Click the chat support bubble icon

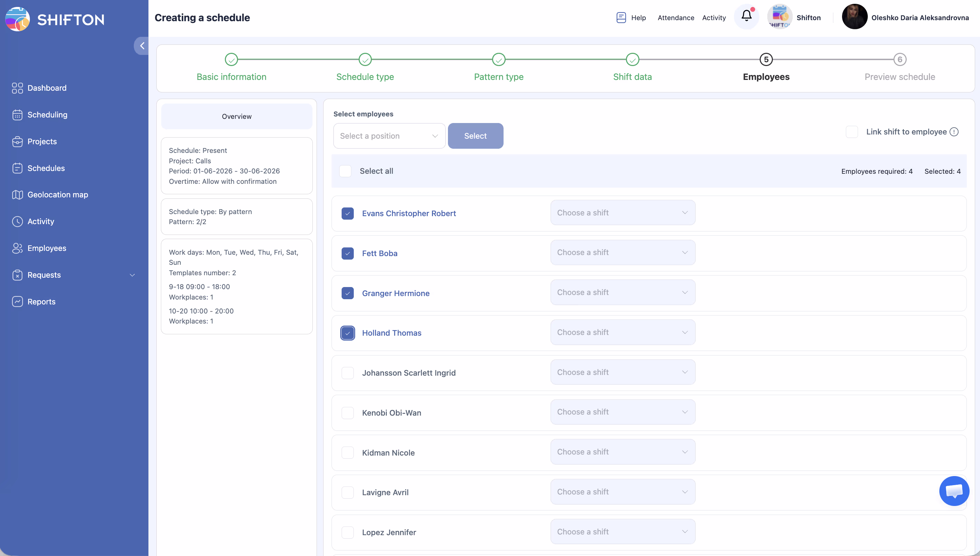(954, 491)
